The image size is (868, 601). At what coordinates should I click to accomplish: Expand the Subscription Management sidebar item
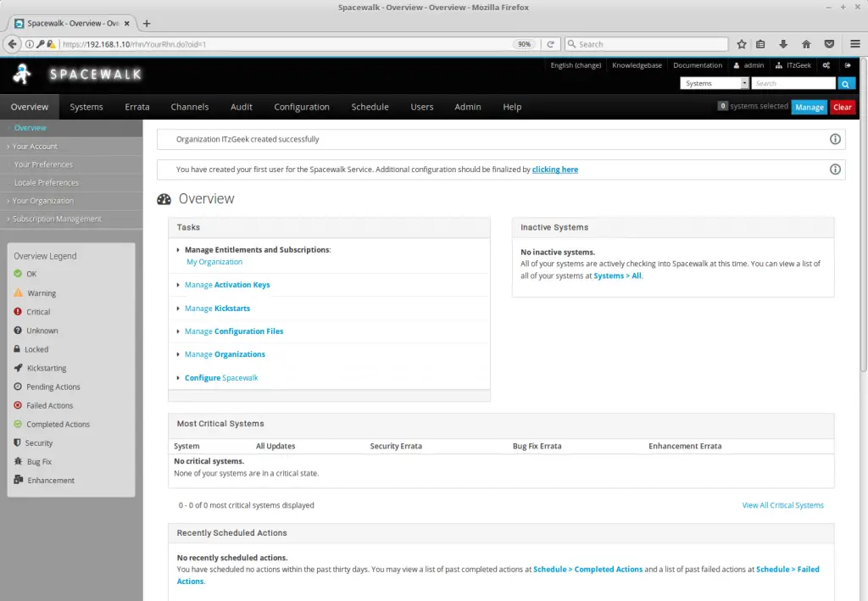[x=57, y=220]
